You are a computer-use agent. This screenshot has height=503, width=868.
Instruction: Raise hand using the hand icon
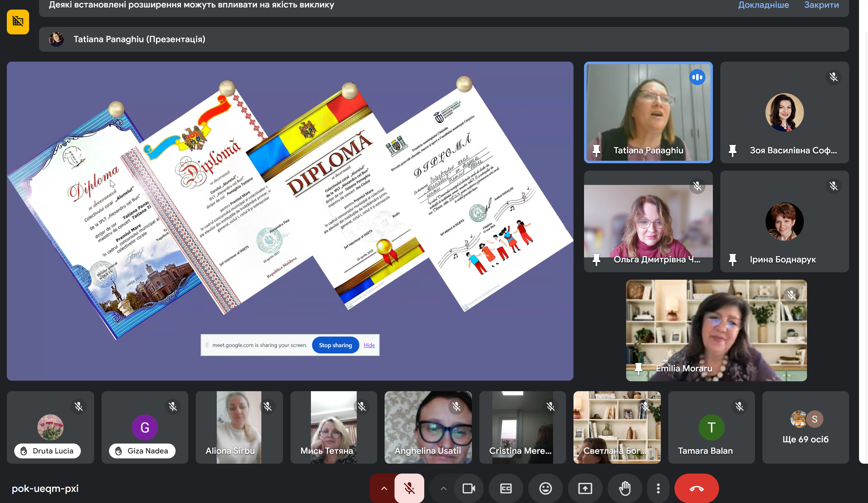click(x=625, y=488)
